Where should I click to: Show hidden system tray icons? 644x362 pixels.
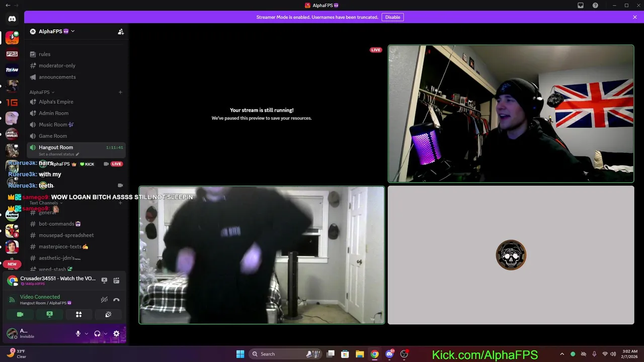click(562, 354)
